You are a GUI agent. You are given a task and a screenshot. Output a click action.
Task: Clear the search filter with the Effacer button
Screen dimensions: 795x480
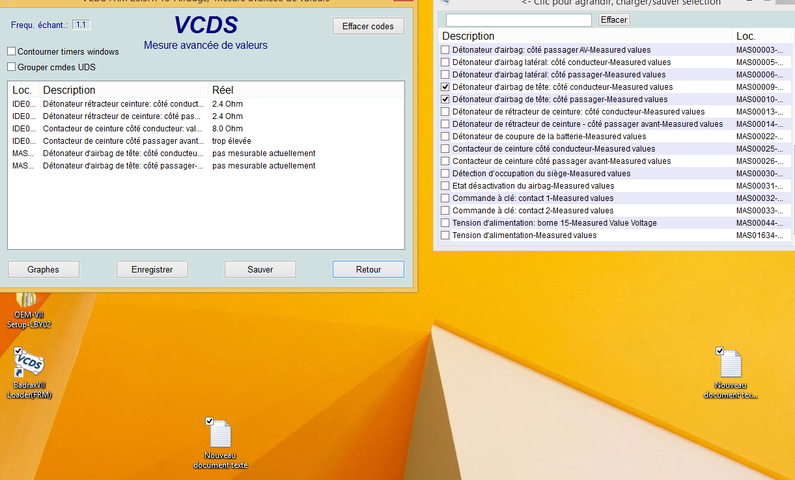[x=613, y=20]
